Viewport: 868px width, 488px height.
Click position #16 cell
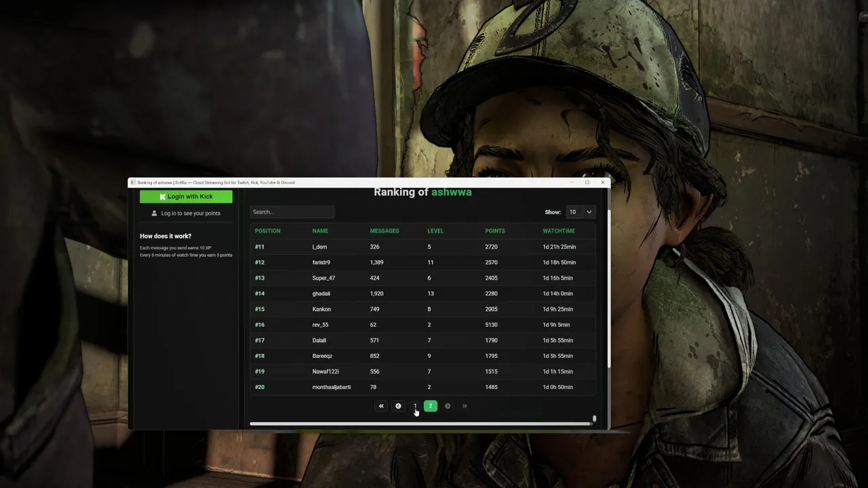[x=260, y=325]
